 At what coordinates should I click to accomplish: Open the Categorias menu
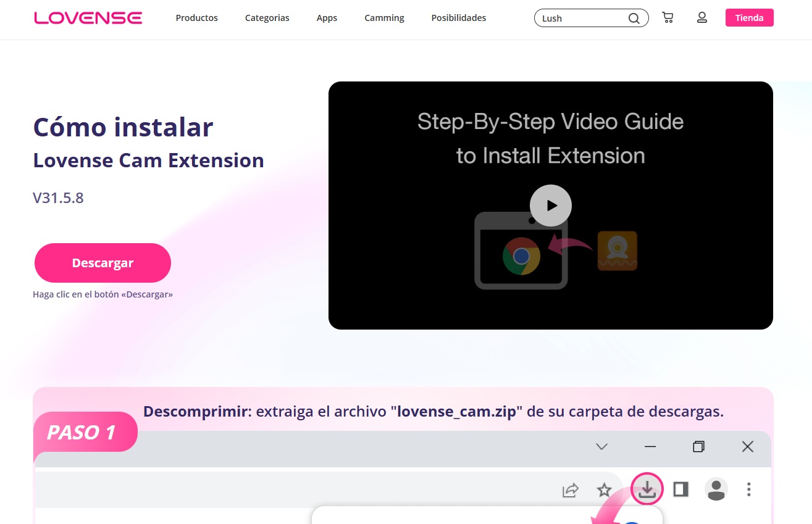pyautogui.click(x=267, y=18)
